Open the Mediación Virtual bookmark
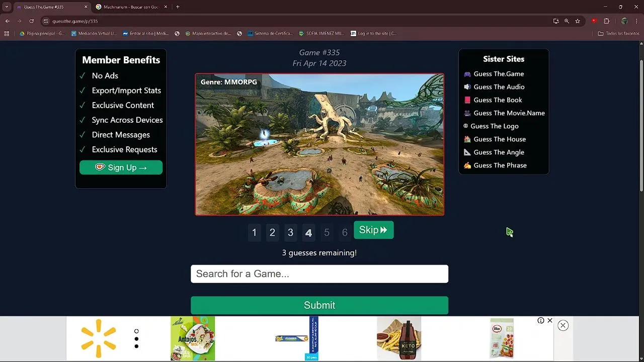 [x=94, y=34]
